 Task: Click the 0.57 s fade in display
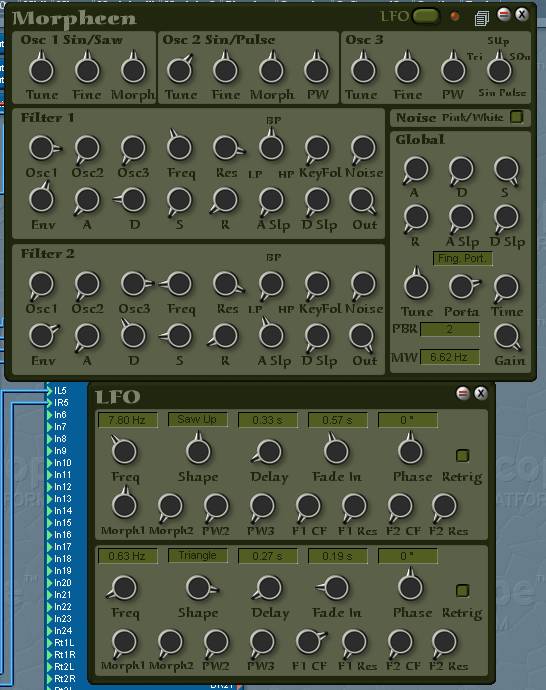pos(337,420)
